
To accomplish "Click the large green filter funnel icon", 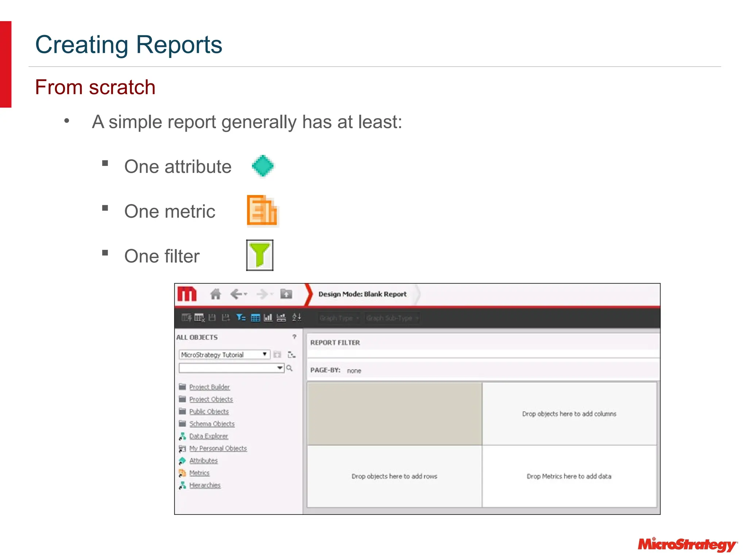I will [260, 255].
